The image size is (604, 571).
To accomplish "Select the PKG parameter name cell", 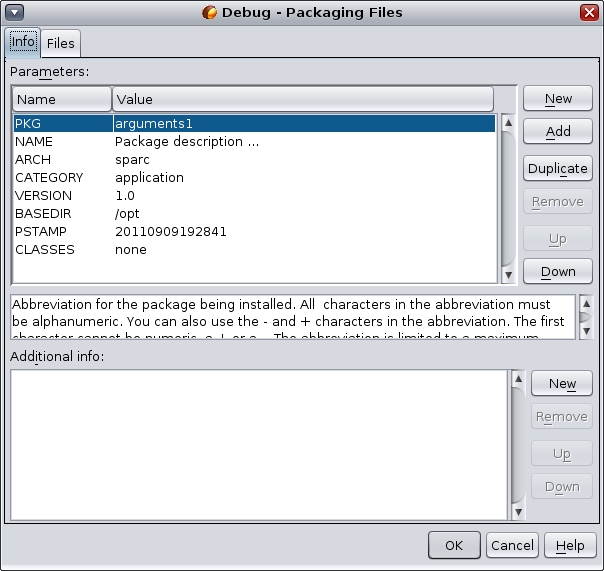I will click(x=63, y=124).
